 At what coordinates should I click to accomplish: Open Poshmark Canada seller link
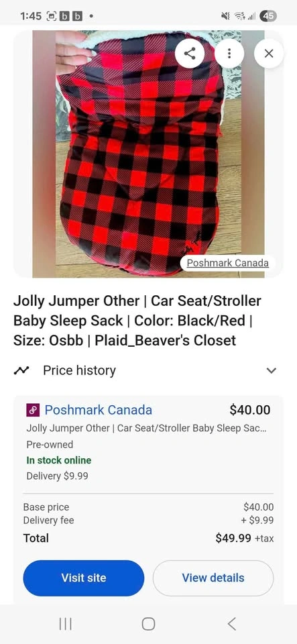[x=98, y=410]
